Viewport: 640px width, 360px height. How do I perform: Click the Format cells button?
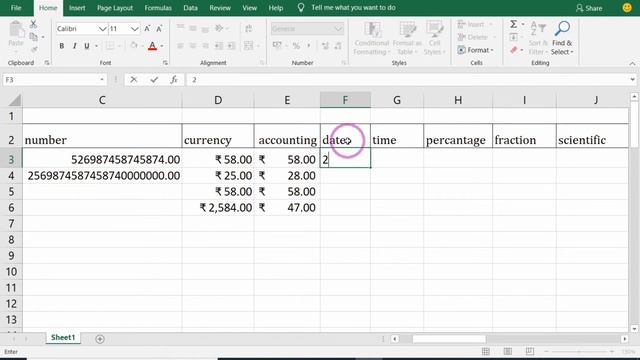click(x=476, y=50)
